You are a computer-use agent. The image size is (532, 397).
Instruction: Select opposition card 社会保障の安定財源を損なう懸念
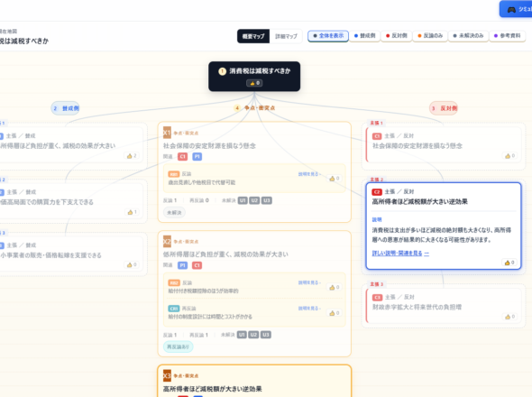[x=444, y=144]
